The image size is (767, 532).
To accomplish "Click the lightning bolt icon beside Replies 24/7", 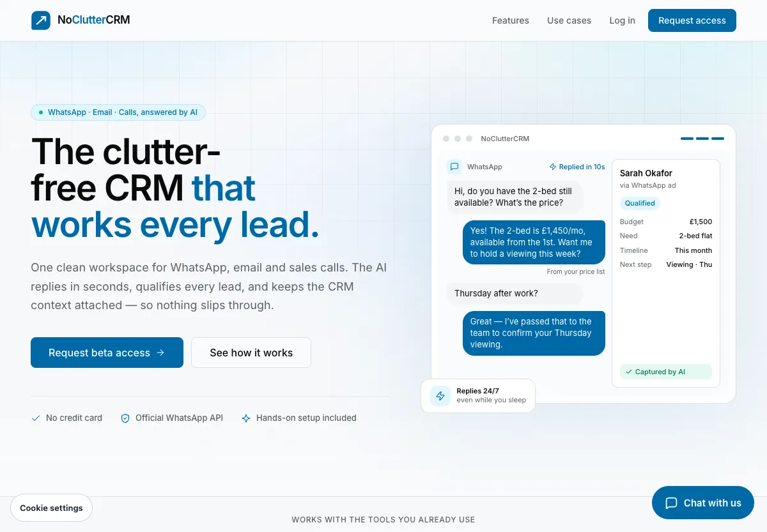I will (440, 396).
